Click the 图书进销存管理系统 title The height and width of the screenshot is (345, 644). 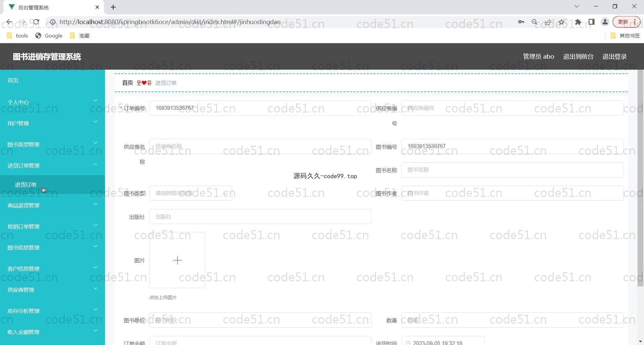coord(47,57)
